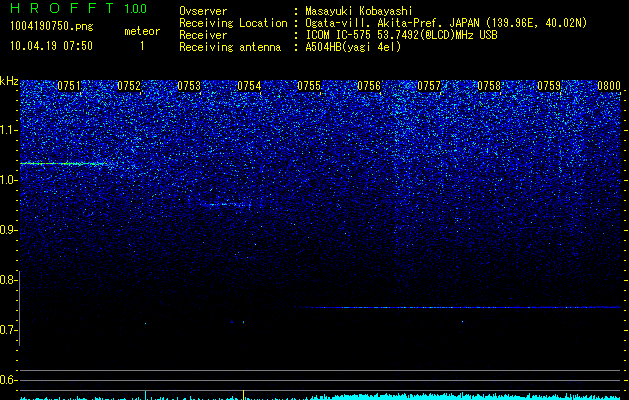This screenshot has width=629, height=400.
Task: Select the filename 1004190750.png
Action: [x=52, y=26]
